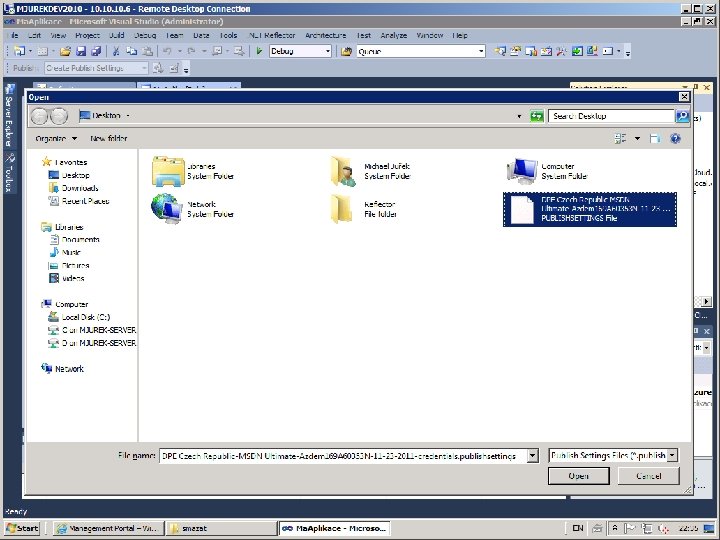720x540 pixels.
Task: Open the Publish Settings Files type filter
Action: click(x=613, y=456)
